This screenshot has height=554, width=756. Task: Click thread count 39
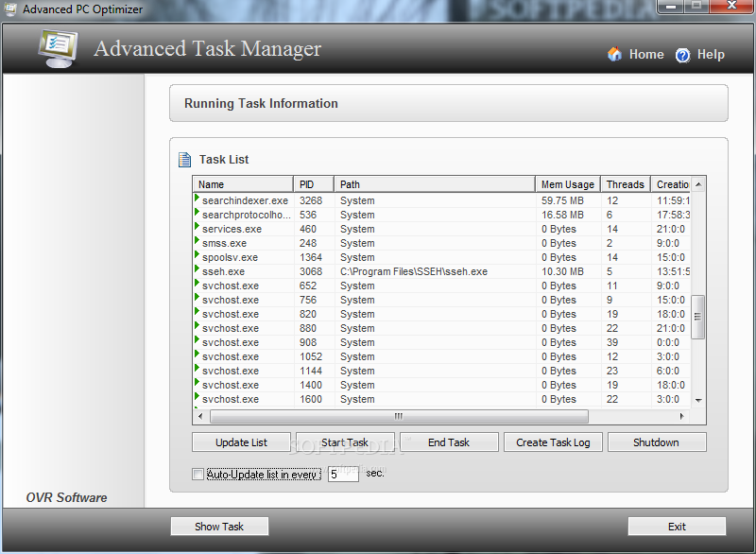click(612, 342)
